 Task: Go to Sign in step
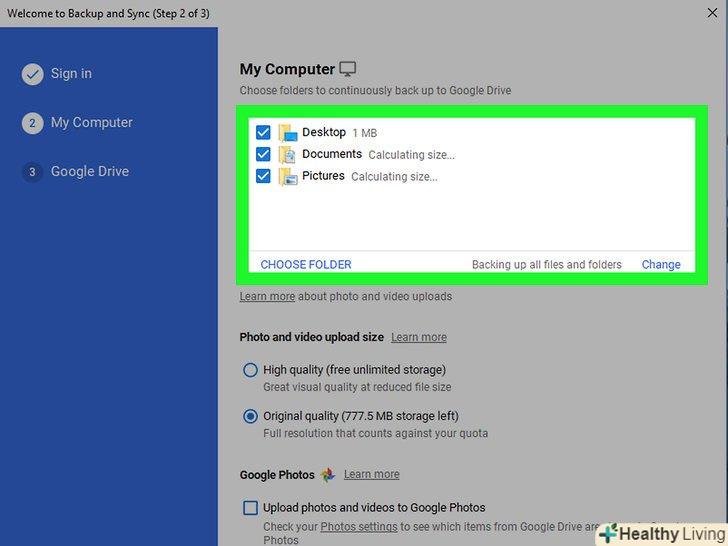71,73
